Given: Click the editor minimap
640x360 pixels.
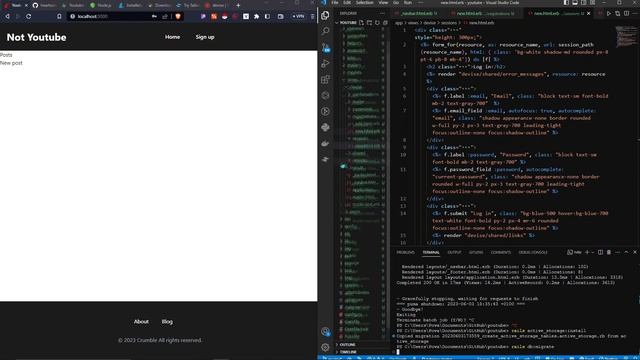Looking at the screenshot, I should click(626, 37).
